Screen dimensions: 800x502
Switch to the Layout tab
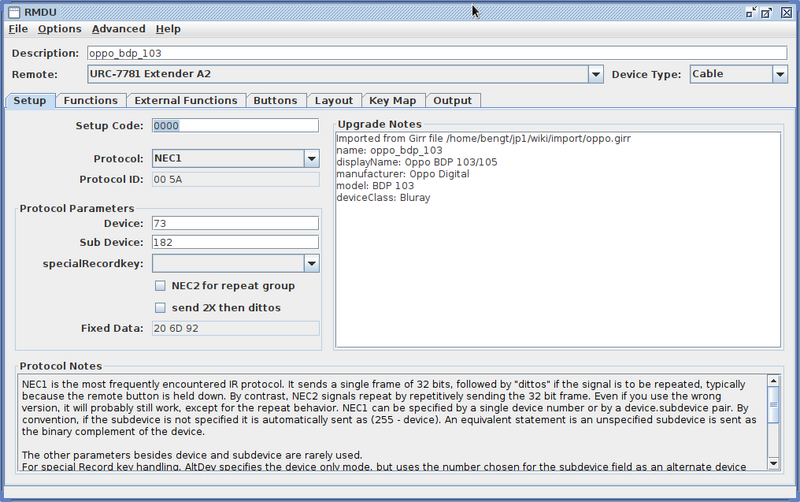(x=334, y=101)
